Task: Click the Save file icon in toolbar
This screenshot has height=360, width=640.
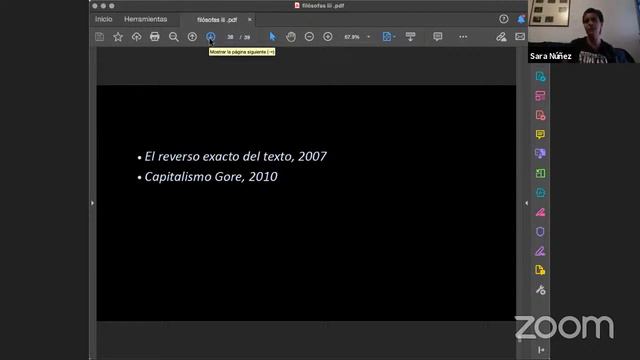Action: [100, 37]
